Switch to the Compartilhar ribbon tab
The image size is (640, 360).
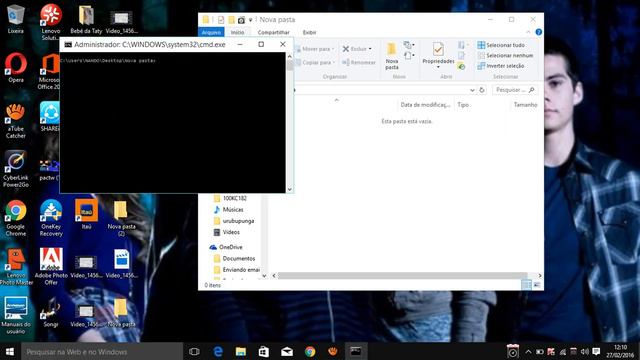pos(273,32)
